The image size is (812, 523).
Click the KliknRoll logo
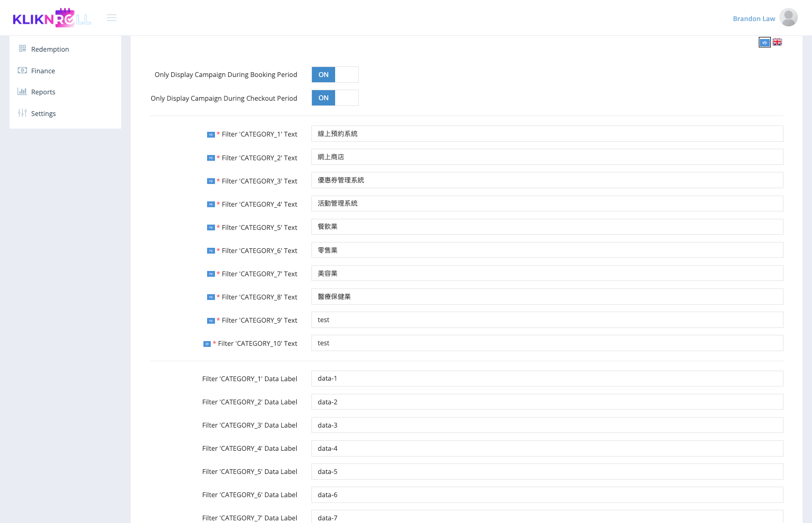click(52, 18)
